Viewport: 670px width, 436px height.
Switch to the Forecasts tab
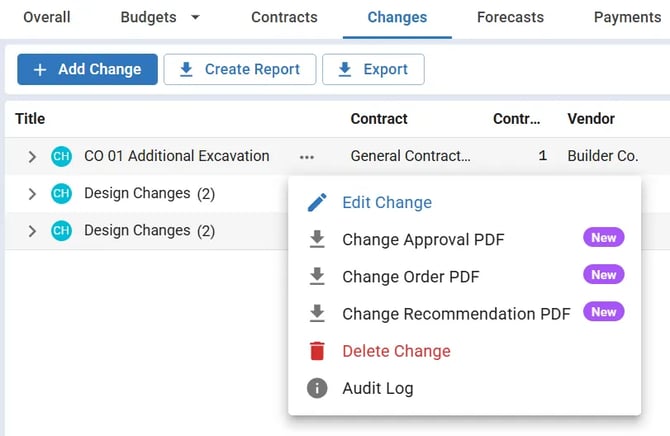click(x=510, y=17)
